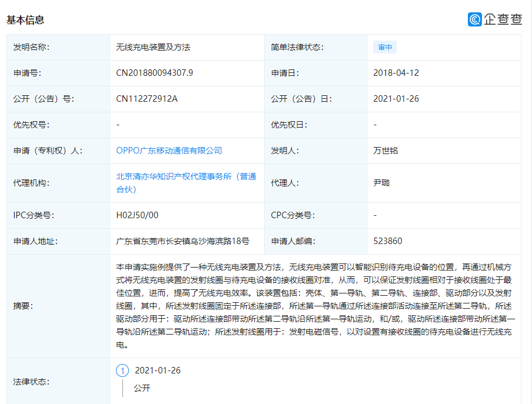532x404 pixels.
Task: Click the 基本信息 section heading
Action: coord(25,20)
